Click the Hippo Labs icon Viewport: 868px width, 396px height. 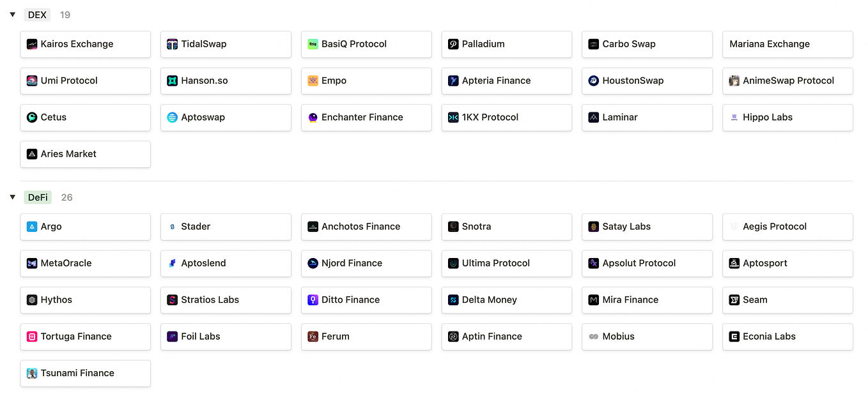click(x=735, y=118)
